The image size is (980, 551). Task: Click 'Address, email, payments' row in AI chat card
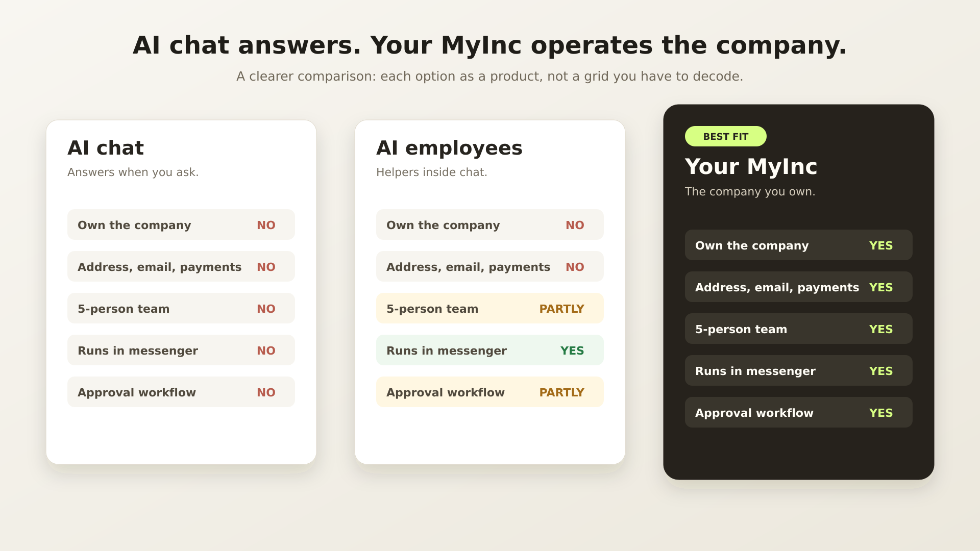181,266
